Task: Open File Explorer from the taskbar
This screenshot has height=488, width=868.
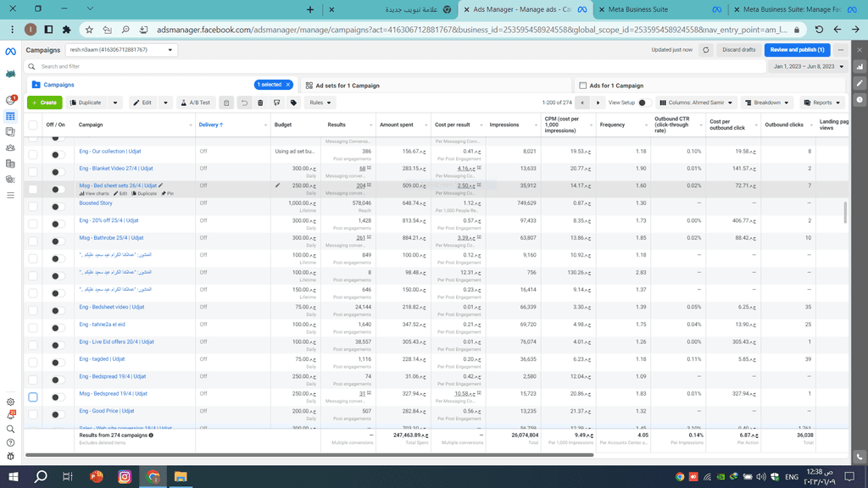Action: click(181, 476)
